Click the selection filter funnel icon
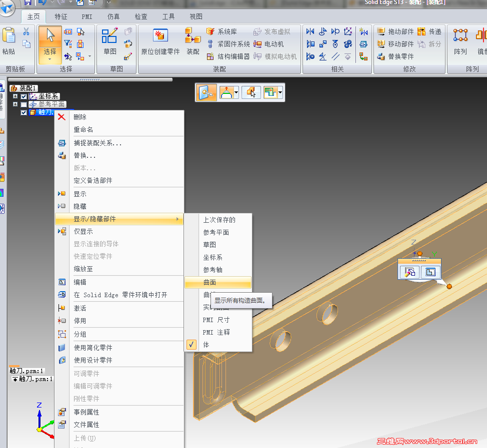This screenshot has height=448, width=487. [x=67, y=44]
